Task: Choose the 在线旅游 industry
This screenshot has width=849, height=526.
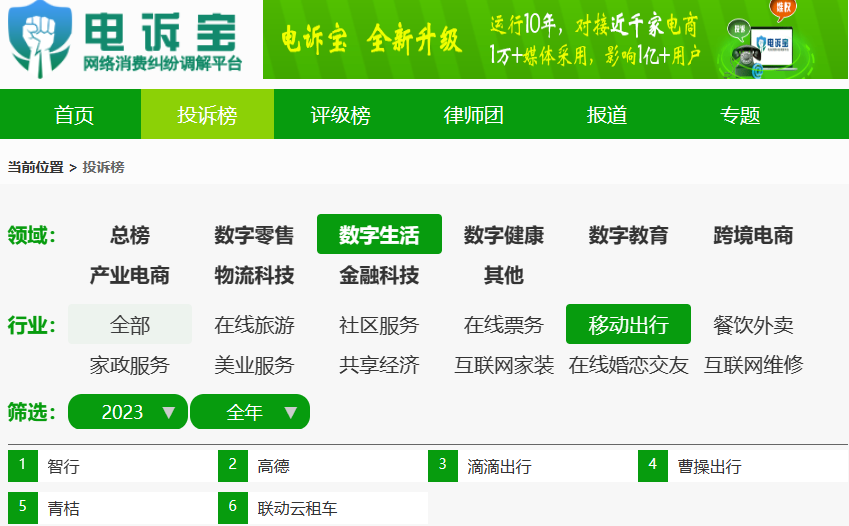Action: pos(254,324)
